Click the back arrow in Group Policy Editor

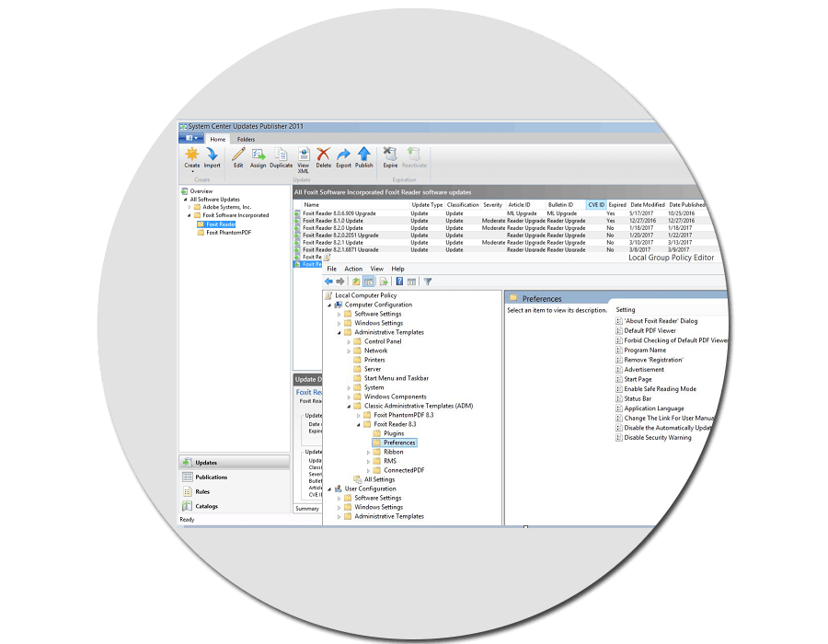point(328,282)
